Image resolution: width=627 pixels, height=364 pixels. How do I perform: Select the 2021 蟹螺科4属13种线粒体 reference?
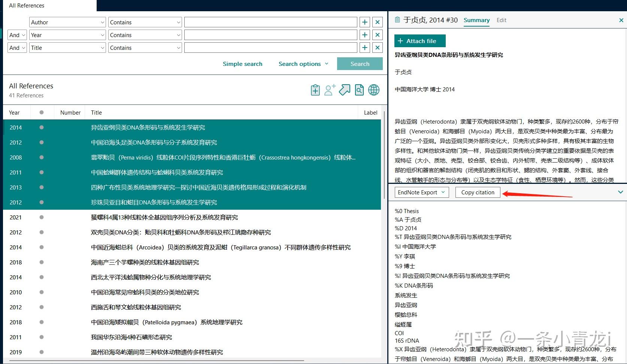[x=192, y=217]
